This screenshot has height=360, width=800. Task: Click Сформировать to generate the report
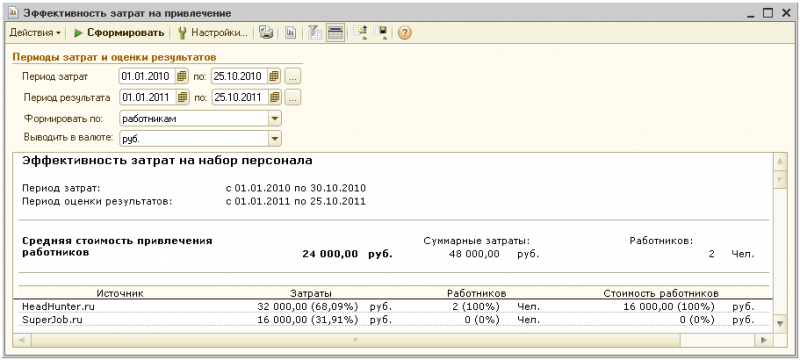(x=119, y=33)
